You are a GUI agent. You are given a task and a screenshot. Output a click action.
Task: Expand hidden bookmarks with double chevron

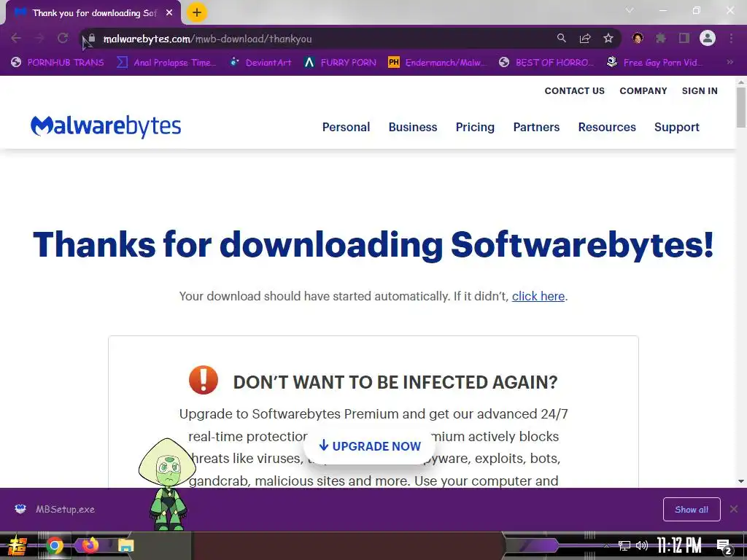point(729,63)
